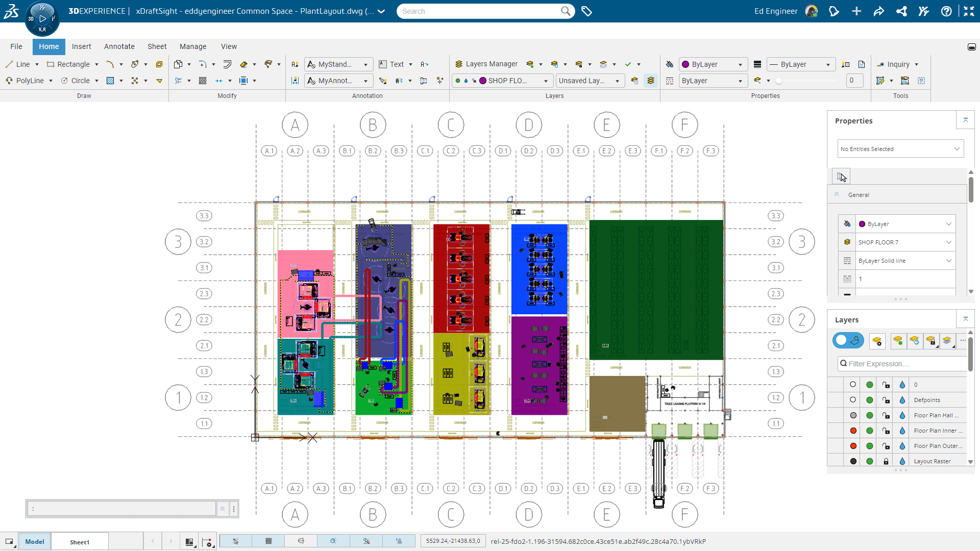Click the Filter Expression input field

[901, 364]
